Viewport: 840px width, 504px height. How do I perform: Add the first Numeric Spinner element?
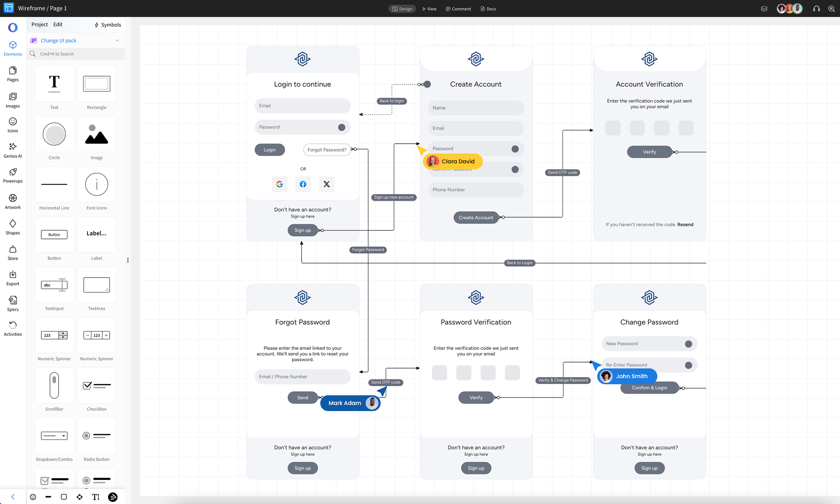(x=54, y=335)
